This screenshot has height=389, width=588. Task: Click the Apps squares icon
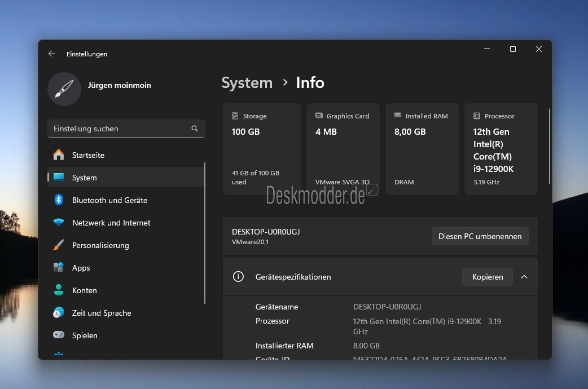[x=59, y=267]
